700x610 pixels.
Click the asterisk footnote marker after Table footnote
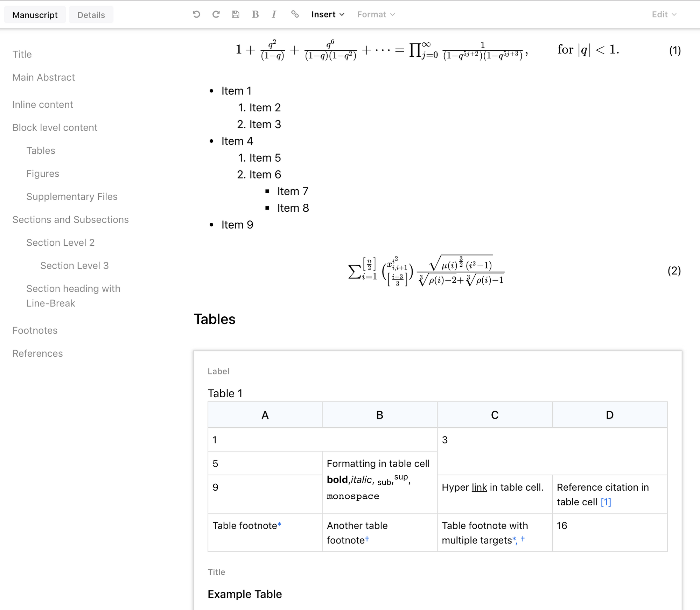pyautogui.click(x=279, y=525)
